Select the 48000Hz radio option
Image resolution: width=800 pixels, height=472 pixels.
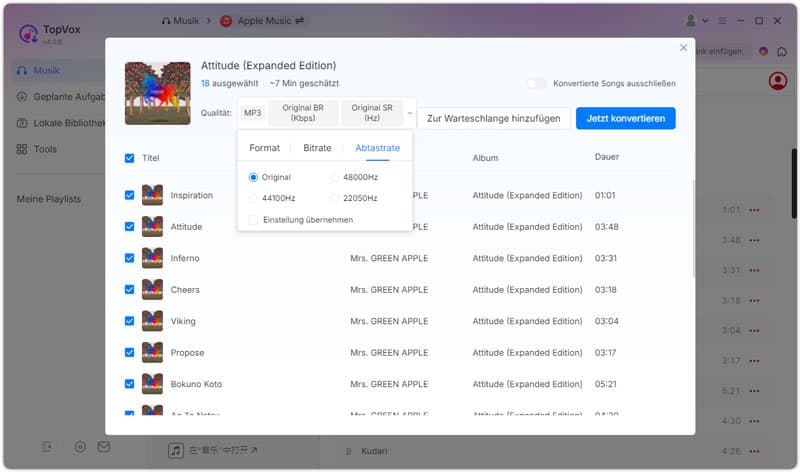click(x=335, y=177)
